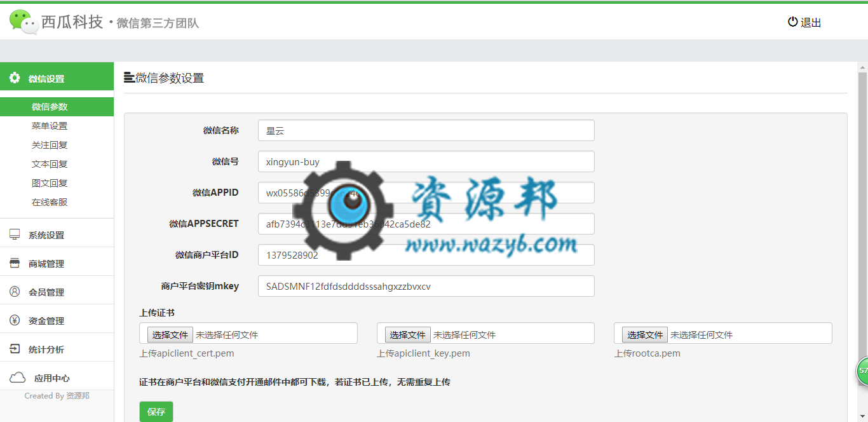
Task: Click the scrollbar up arrow
Action: (863, 67)
